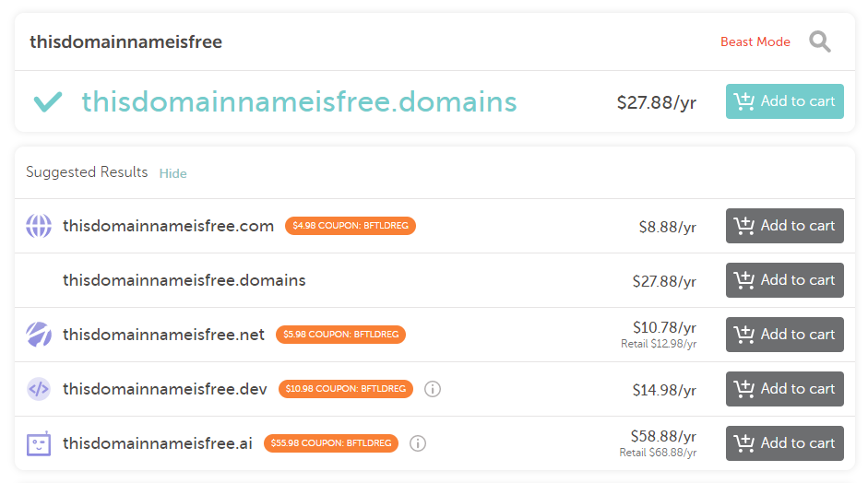Add thisdomainnameisfree.ai to cart

click(x=784, y=443)
